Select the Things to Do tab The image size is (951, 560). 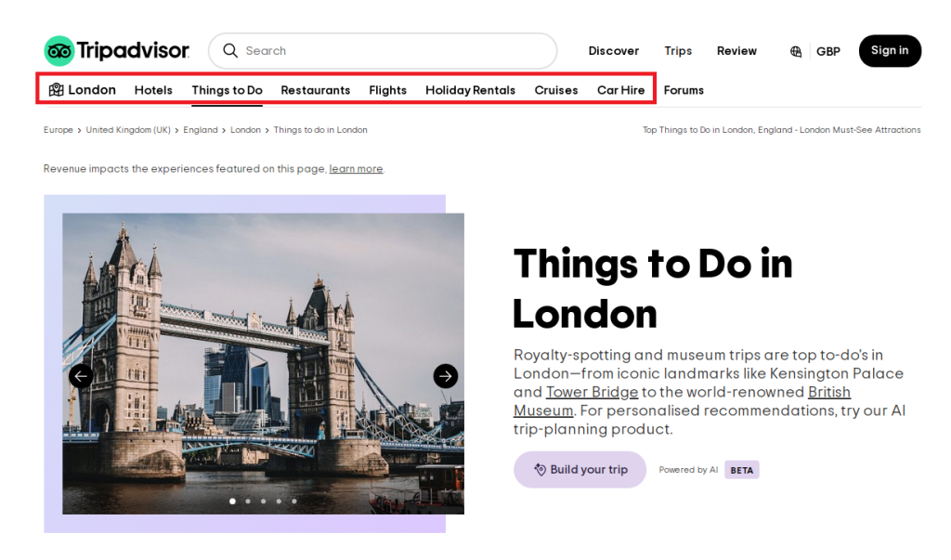tap(227, 90)
